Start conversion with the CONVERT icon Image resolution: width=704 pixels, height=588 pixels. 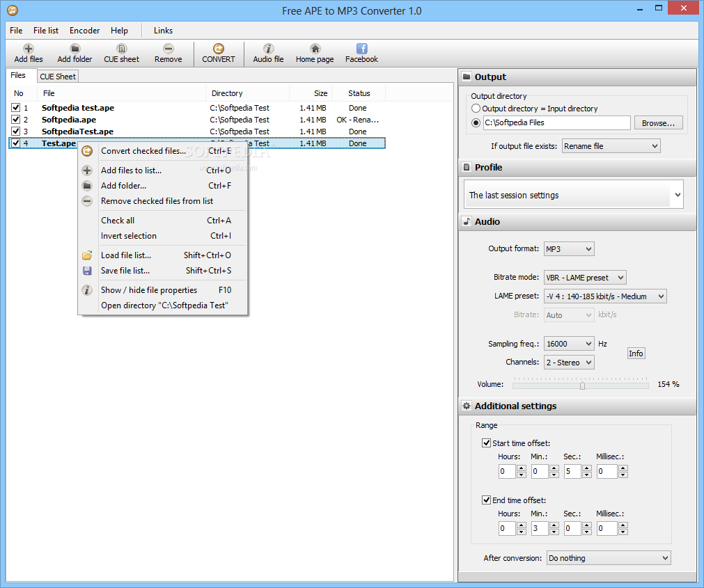coord(219,49)
